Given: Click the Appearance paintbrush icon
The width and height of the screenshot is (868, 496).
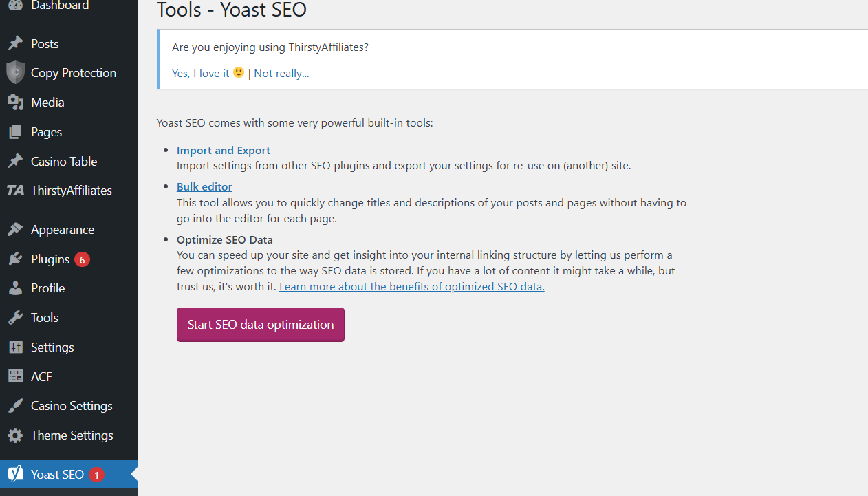Looking at the screenshot, I should pos(15,230).
